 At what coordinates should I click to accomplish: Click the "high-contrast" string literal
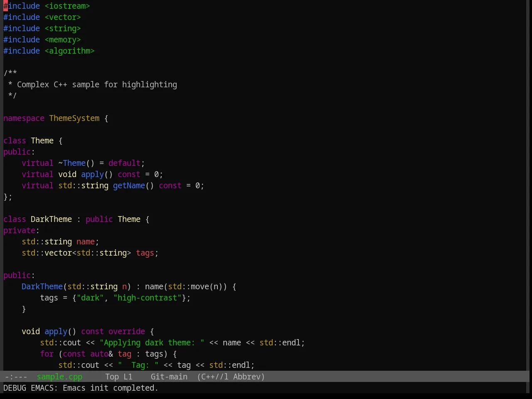pos(147,298)
